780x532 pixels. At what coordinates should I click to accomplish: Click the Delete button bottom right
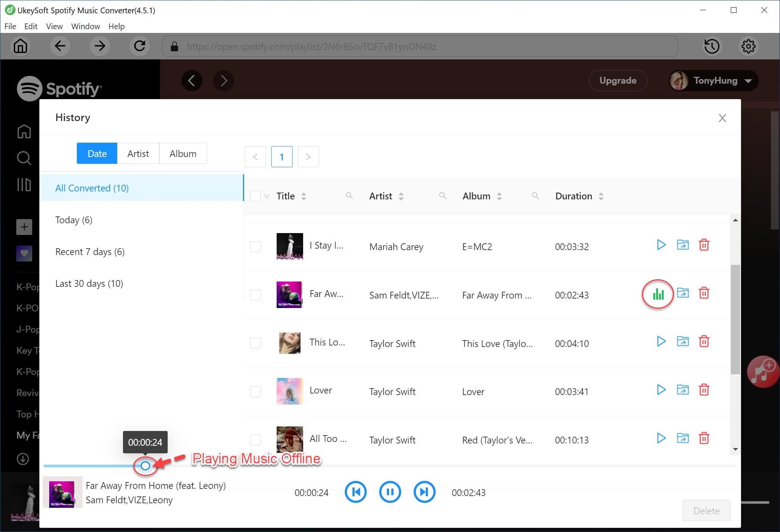point(707,510)
